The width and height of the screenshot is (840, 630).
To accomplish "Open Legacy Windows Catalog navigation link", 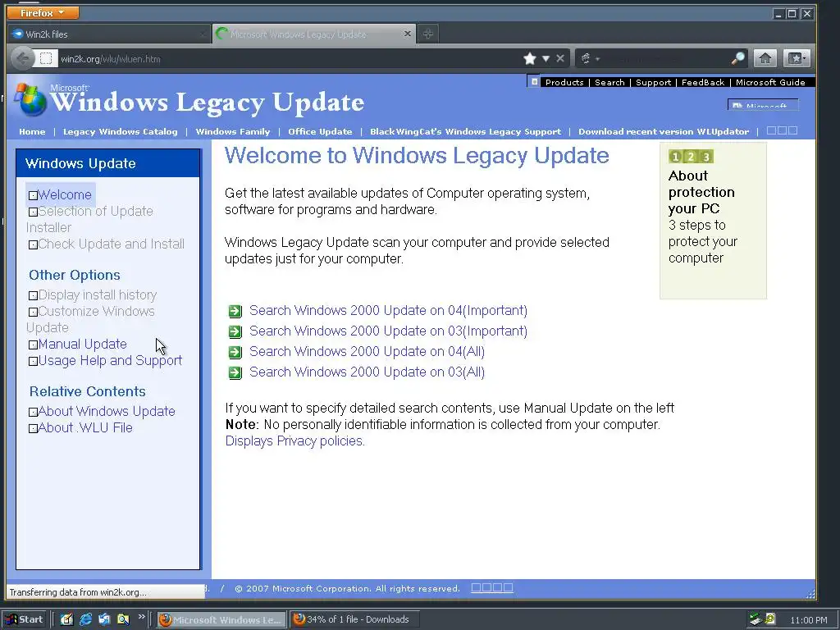I will tap(120, 131).
